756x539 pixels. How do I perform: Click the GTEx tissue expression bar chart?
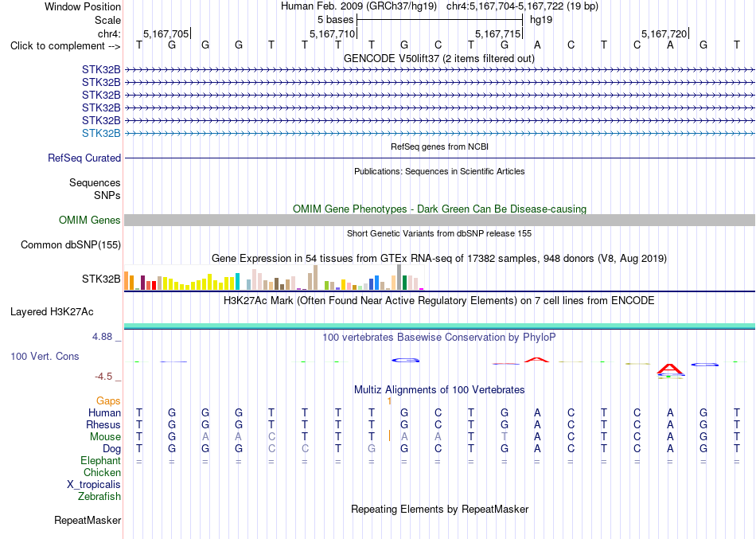(x=274, y=278)
